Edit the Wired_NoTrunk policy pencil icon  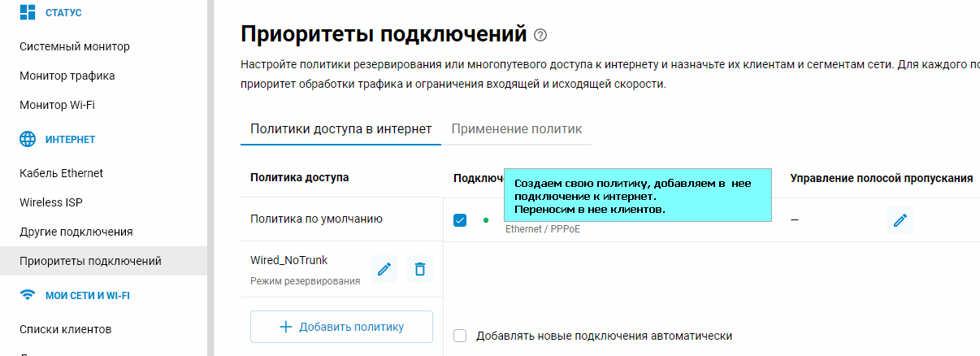[x=384, y=269]
